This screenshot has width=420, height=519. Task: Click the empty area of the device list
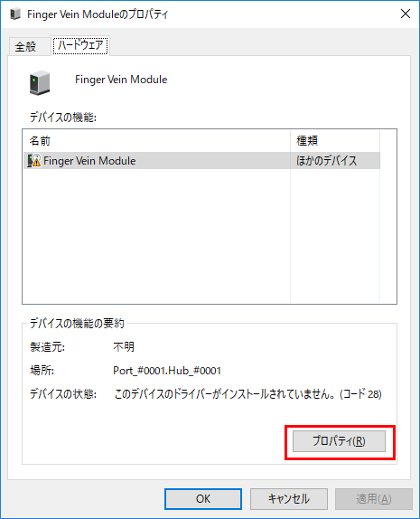pos(210,236)
